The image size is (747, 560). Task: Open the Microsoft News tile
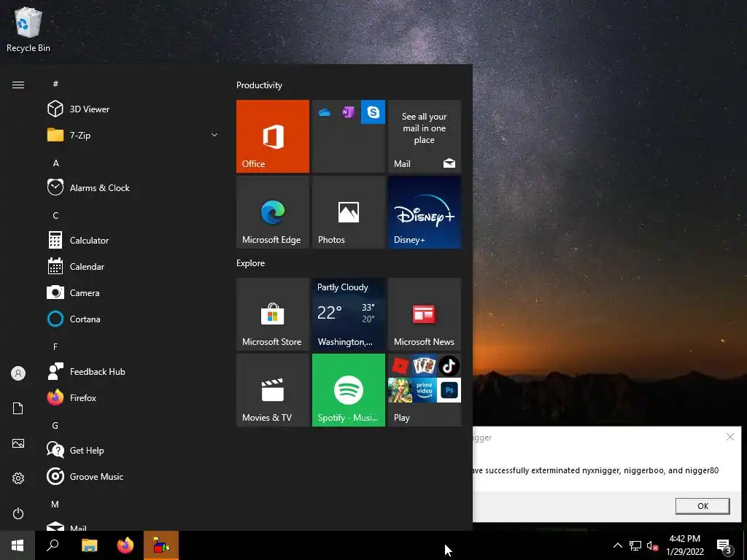click(425, 314)
